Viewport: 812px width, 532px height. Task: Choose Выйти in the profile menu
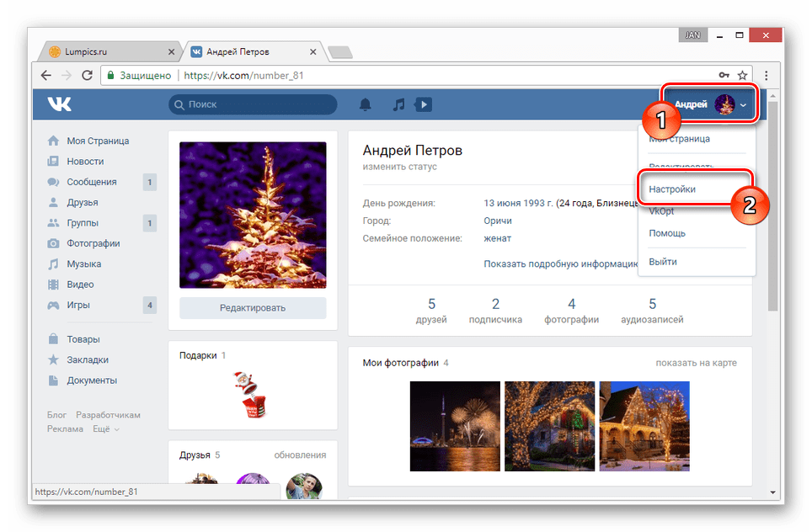(663, 262)
